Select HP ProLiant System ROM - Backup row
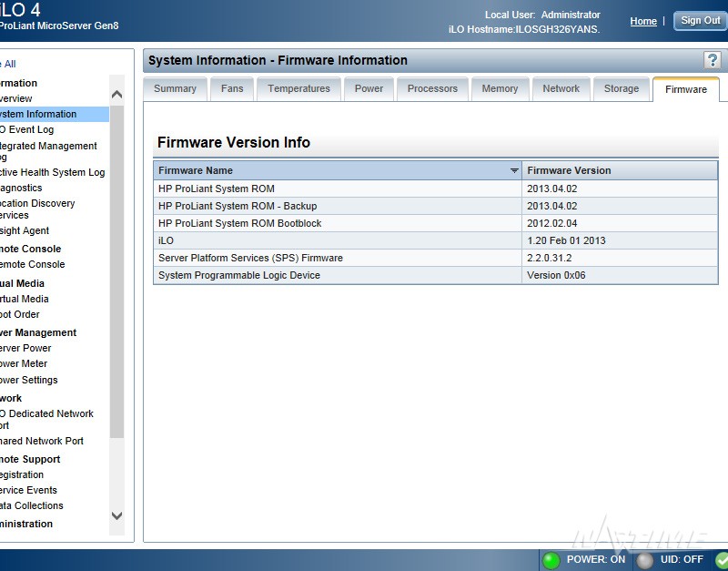728x571 pixels. (x=436, y=206)
